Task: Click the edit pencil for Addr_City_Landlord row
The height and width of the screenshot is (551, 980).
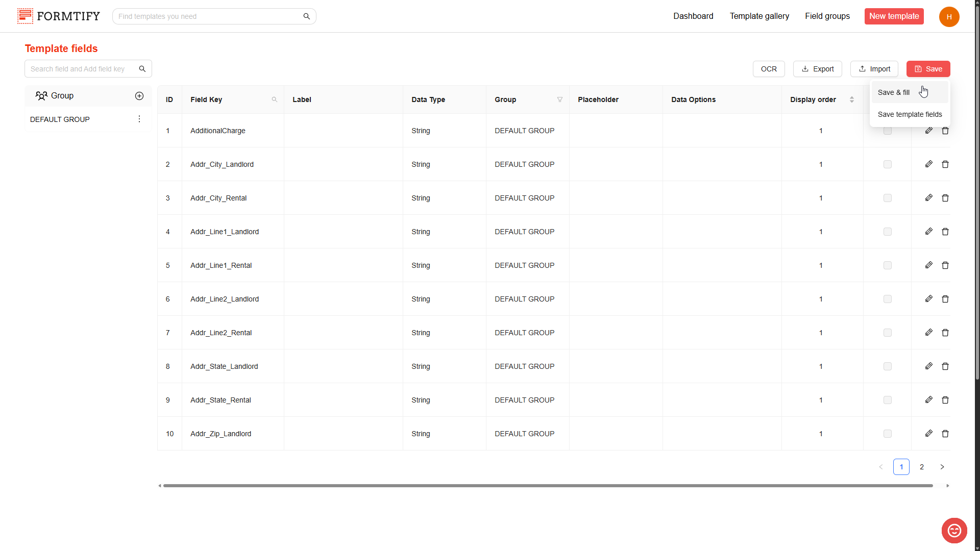Action: [x=928, y=164]
